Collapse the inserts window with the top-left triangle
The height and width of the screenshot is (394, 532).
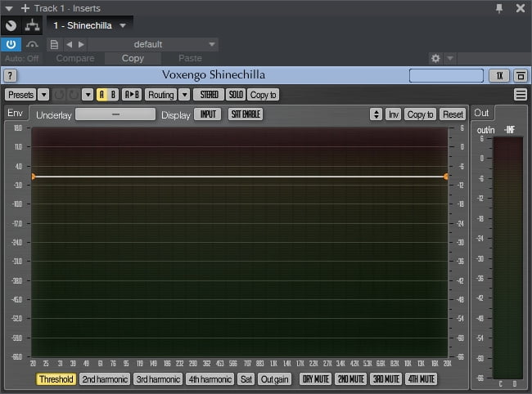pos(9,8)
